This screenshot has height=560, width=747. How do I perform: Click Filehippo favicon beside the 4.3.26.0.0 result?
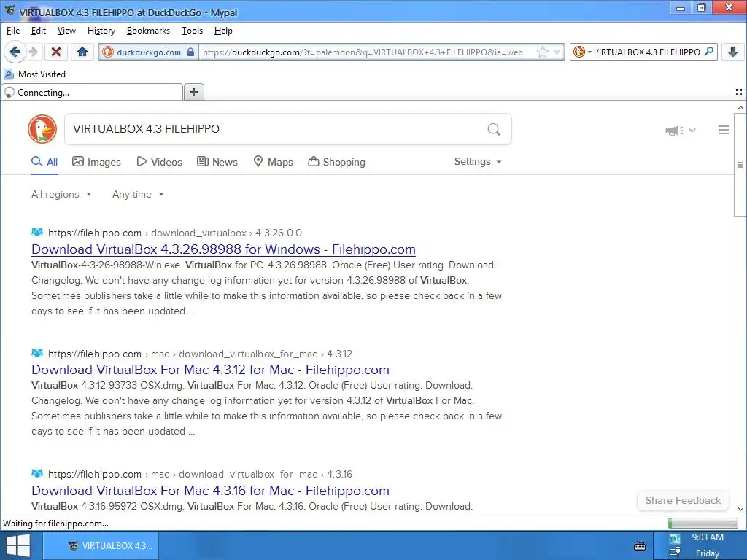click(37, 232)
